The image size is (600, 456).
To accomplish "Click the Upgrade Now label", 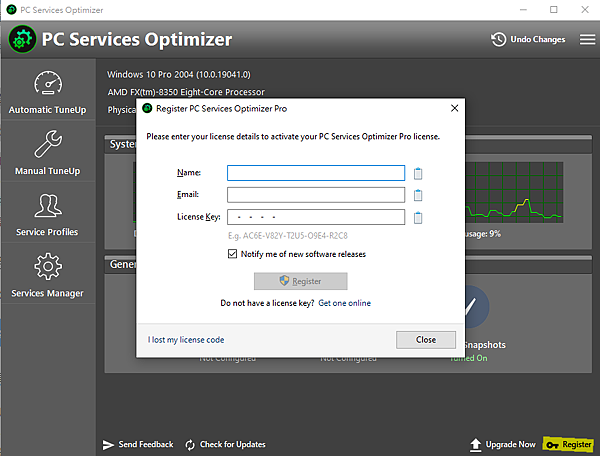I will (510, 445).
